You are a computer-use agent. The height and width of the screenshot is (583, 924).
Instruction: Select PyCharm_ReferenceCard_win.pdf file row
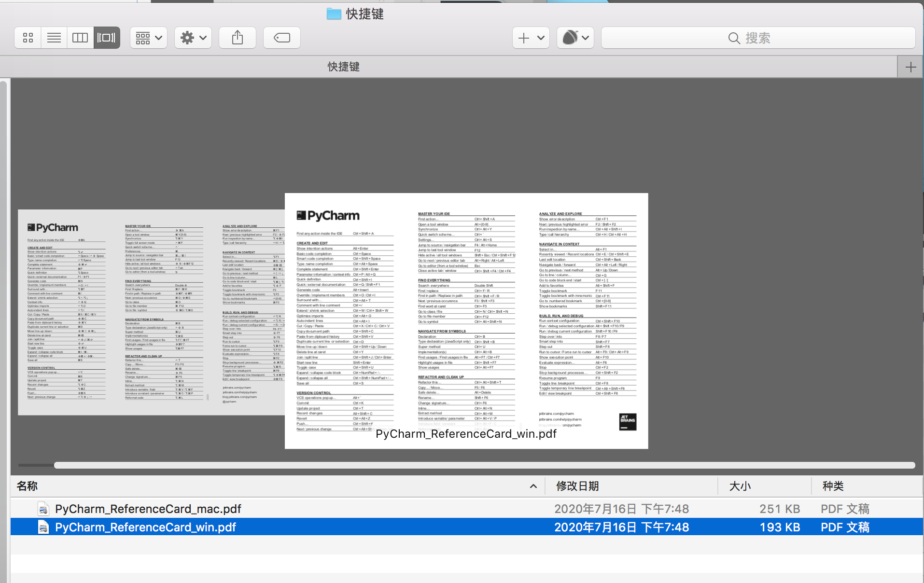[x=467, y=527]
